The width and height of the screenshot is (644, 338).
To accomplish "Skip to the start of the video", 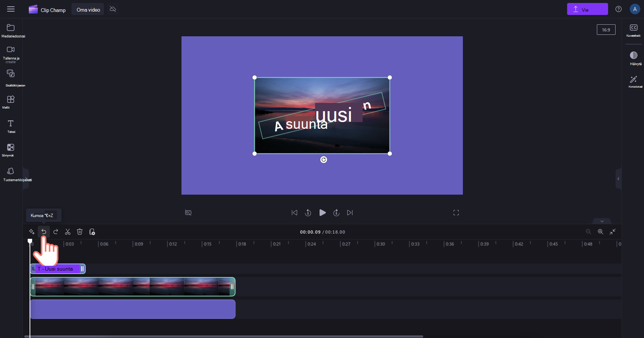I will (294, 213).
